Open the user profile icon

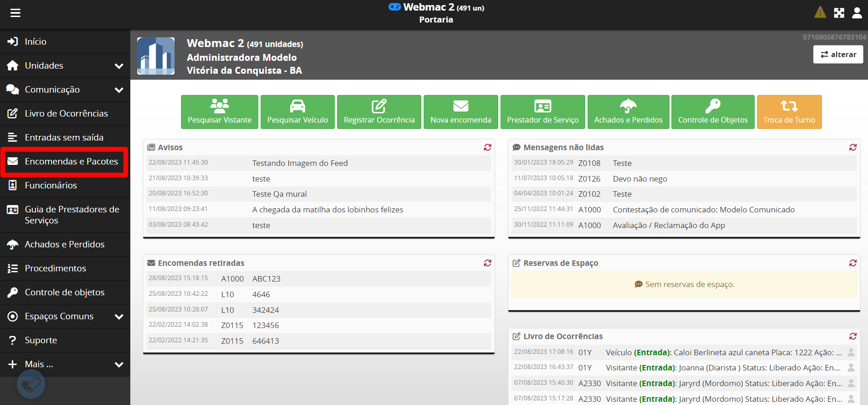[x=857, y=13]
